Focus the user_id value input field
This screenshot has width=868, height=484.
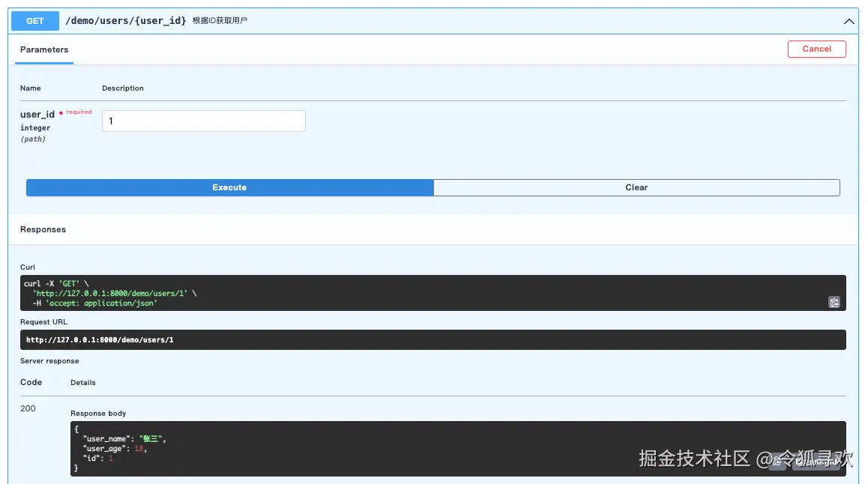point(204,121)
